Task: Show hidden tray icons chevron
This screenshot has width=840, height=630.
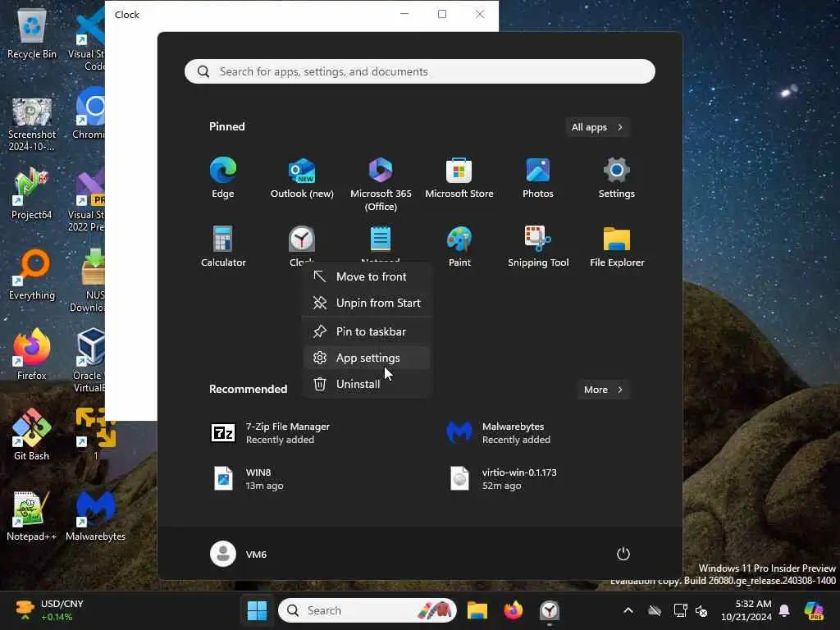Action: [x=628, y=610]
